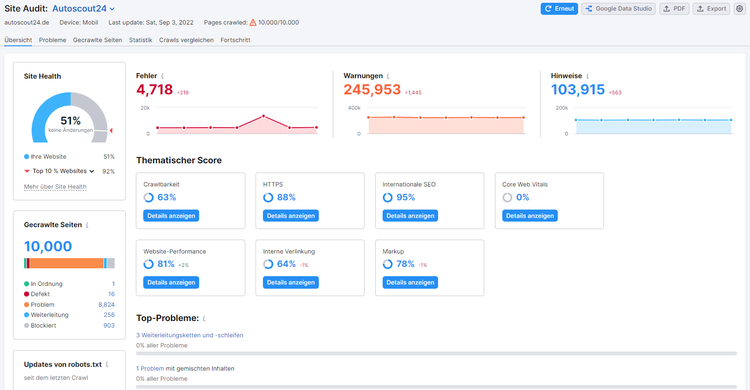Open the 3 Weiterleitungsketten und -schleifen link
This screenshot has width=750, height=390.
click(x=190, y=335)
